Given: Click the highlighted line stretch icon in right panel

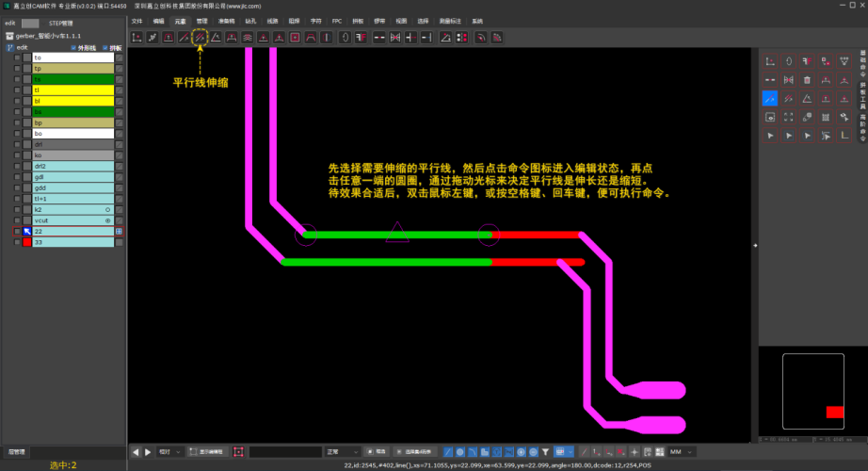Looking at the screenshot, I should click(x=770, y=99).
